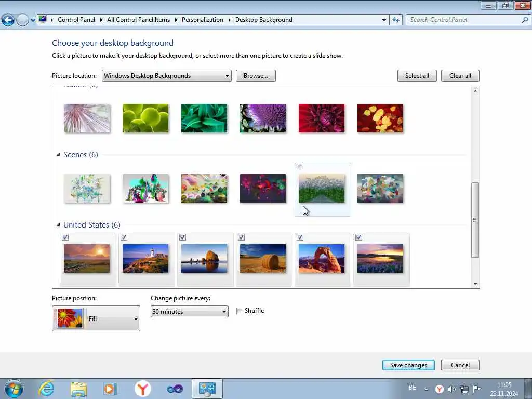Uncheck the purple lake sunset wallpaper checkbox
The height and width of the screenshot is (399, 532).
click(358, 237)
